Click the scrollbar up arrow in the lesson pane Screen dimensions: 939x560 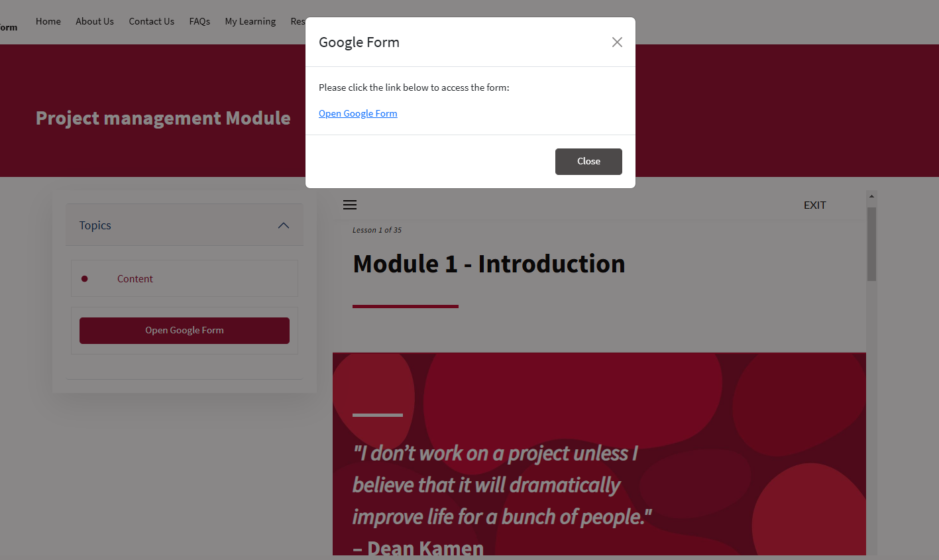pyautogui.click(x=871, y=196)
